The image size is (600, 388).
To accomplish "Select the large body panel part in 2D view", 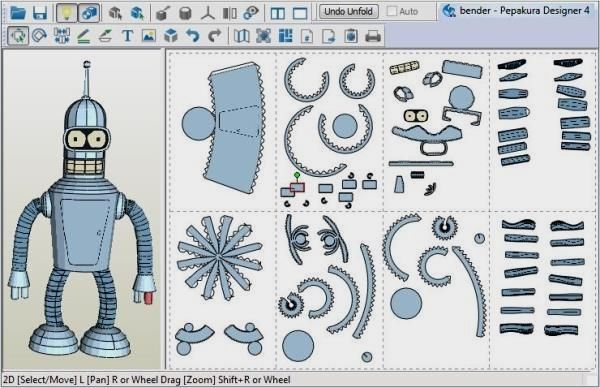I will 237,128.
